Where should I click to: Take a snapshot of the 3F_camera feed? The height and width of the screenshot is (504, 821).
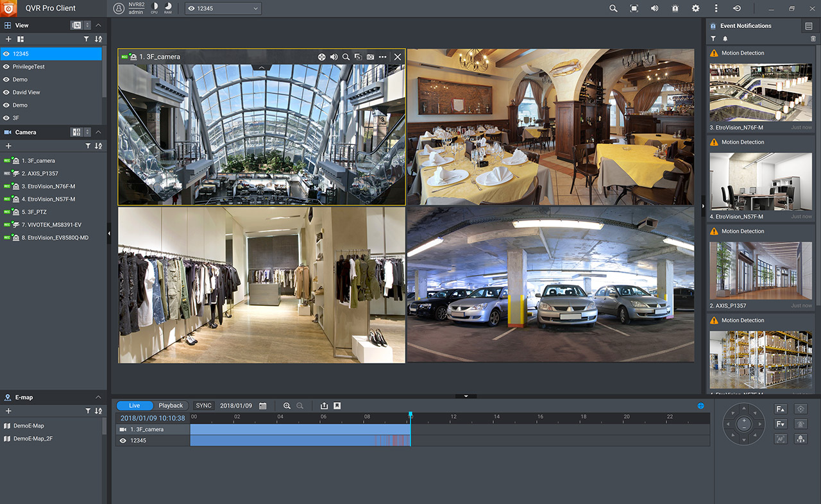[370, 57]
